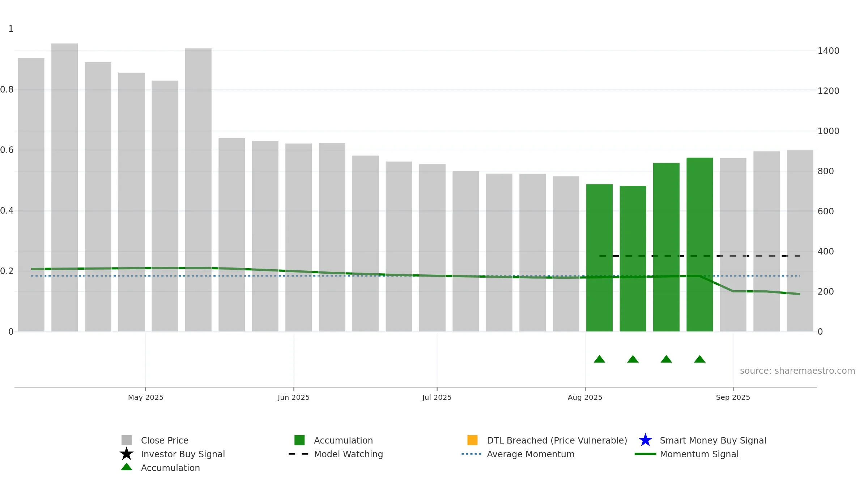This screenshot has height=488, width=868.
Task: Click the black Investor Buy Signal star
Action: point(127,454)
